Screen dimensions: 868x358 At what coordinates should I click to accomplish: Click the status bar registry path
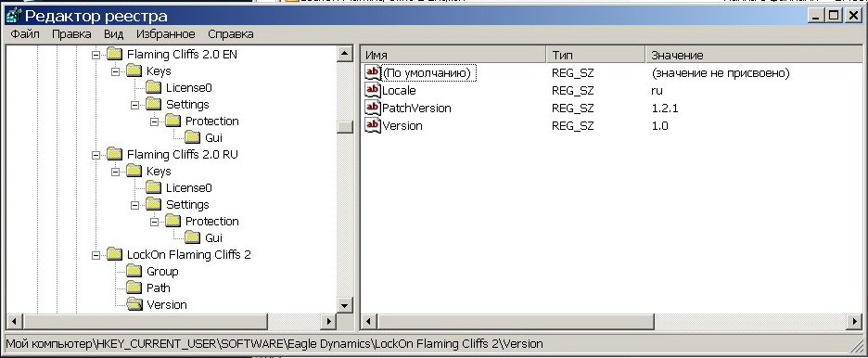click(274, 343)
